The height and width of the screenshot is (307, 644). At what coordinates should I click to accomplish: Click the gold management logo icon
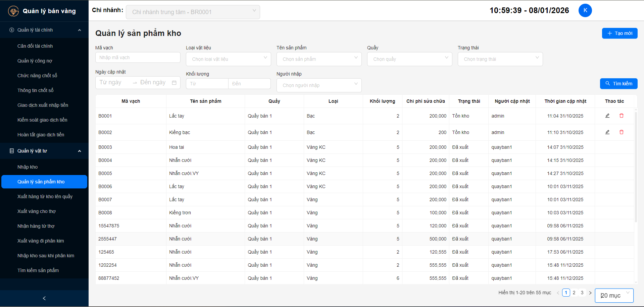13,11
